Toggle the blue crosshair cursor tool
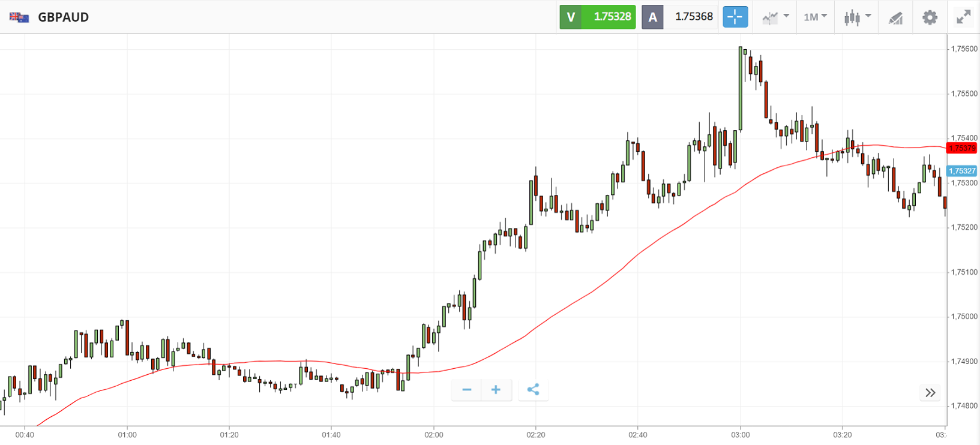Screen dimensions: 980x445 pyautogui.click(x=735, y=17)
